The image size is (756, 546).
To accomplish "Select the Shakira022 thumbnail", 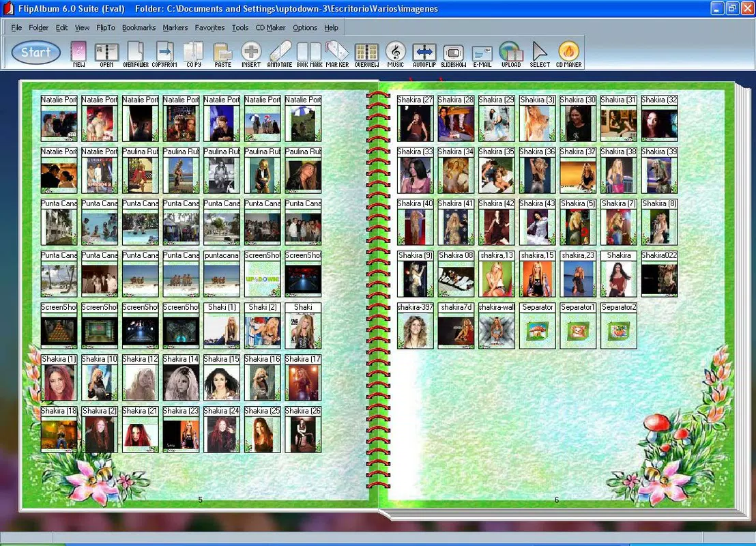I will [x=659, y=274].
